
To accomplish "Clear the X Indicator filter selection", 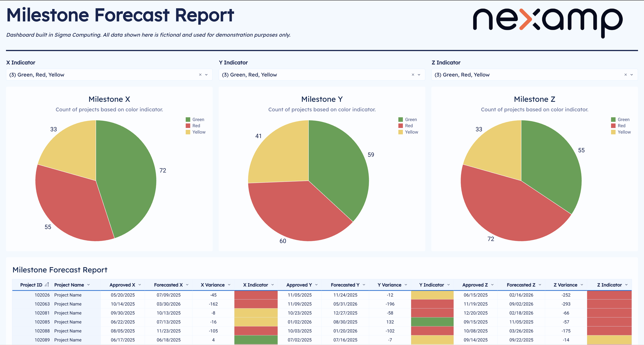I will click(x=200, y=75).
